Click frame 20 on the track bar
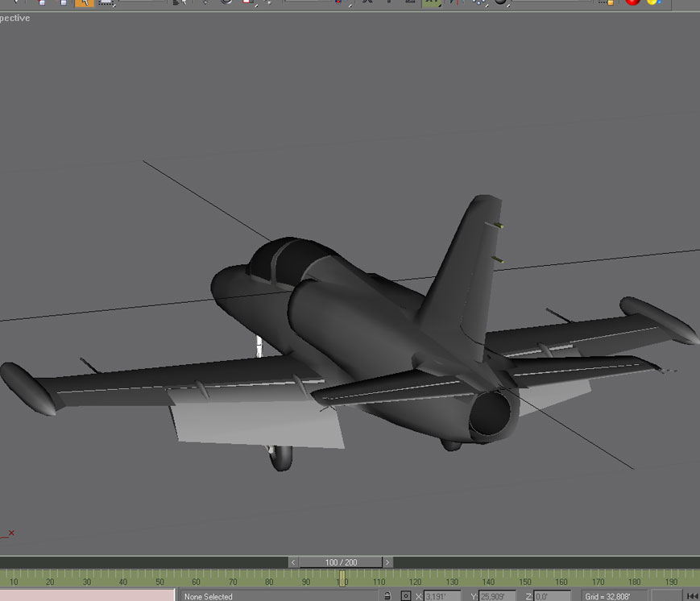The height and width of the screenshot is (601, 700). [50, 582]
